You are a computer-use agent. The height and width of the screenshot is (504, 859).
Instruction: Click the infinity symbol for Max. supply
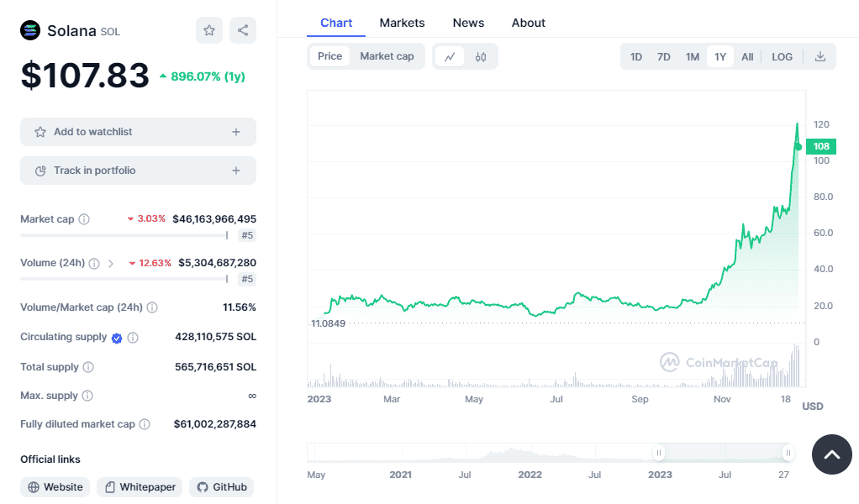pos(252,396)
